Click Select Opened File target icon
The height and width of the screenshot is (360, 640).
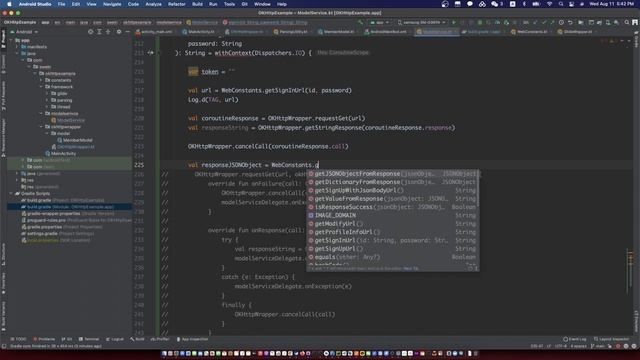(90, 31)
